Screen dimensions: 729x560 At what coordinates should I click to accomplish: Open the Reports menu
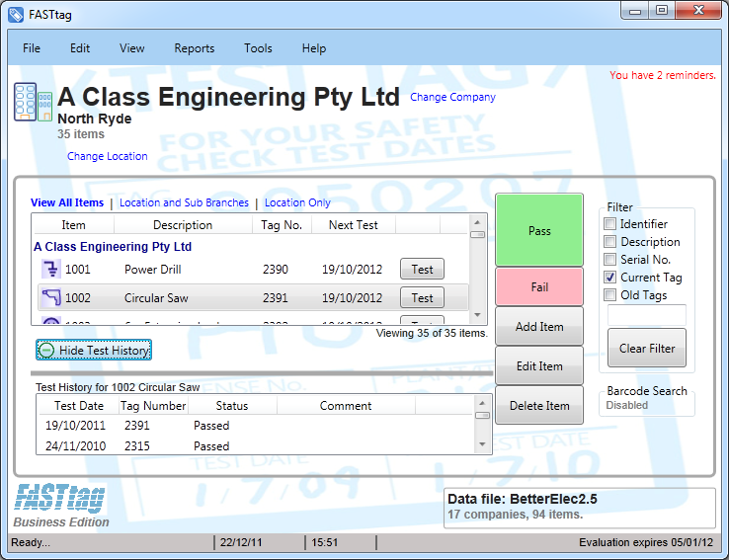pyautogui.click(x=195, y=48)
